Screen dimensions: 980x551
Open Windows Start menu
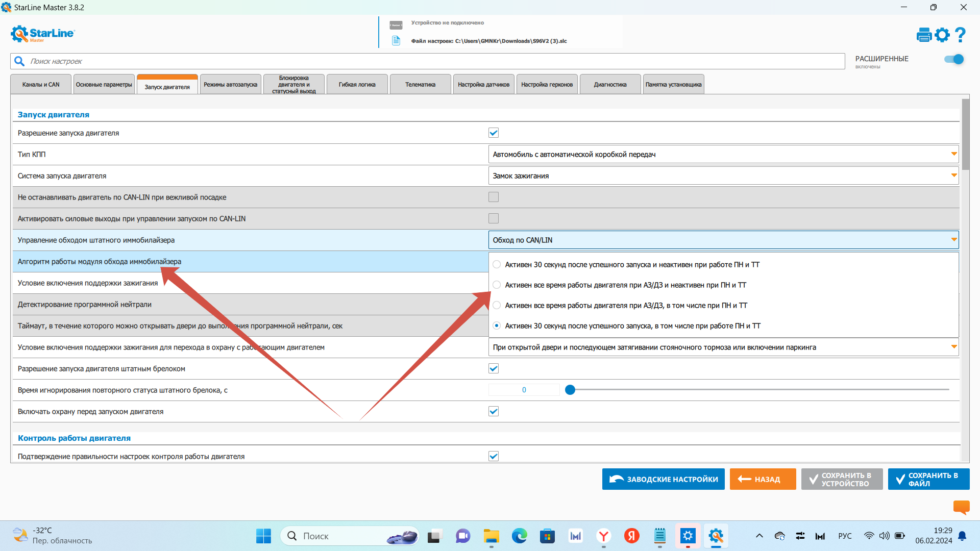pyautogui.click(x=263, y=536)
